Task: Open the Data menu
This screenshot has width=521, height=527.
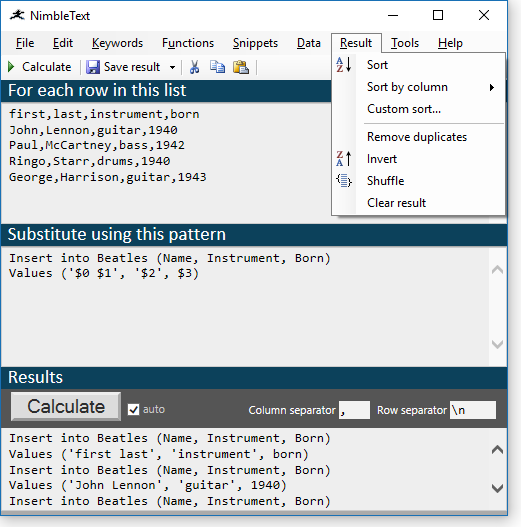Action: click(x=309, y=43)
